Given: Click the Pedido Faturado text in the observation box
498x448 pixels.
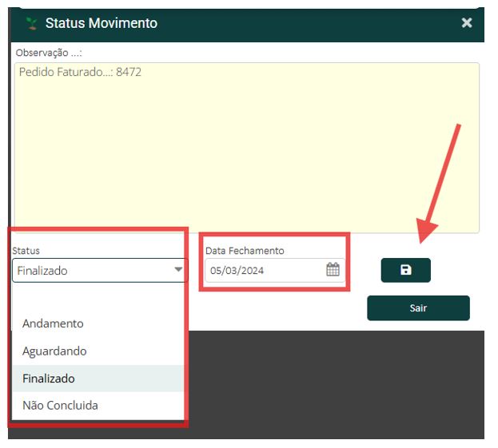Looking at the screenshot, I should point(80,72).
